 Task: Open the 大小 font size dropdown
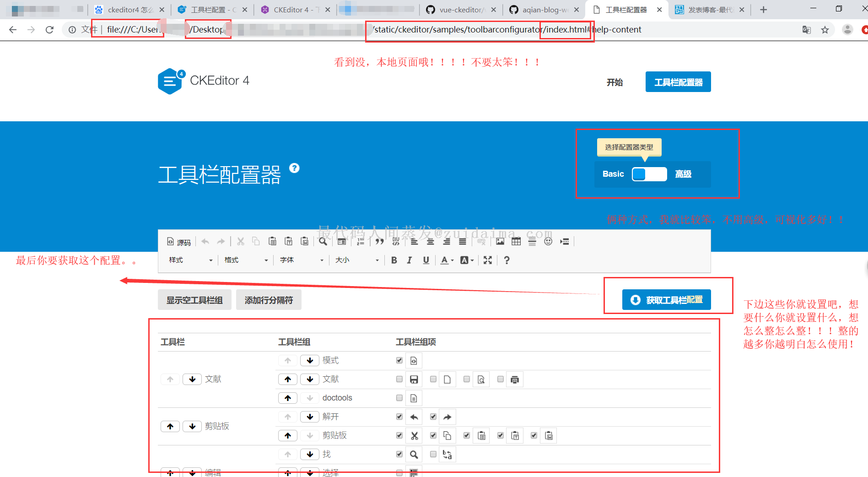coord(357,260)
